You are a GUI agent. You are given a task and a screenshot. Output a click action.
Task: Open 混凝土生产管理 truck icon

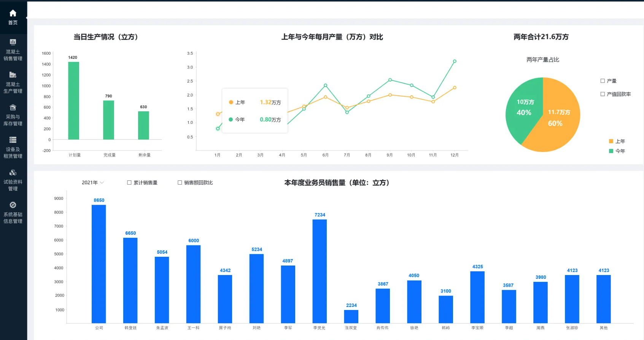[13, 74]
